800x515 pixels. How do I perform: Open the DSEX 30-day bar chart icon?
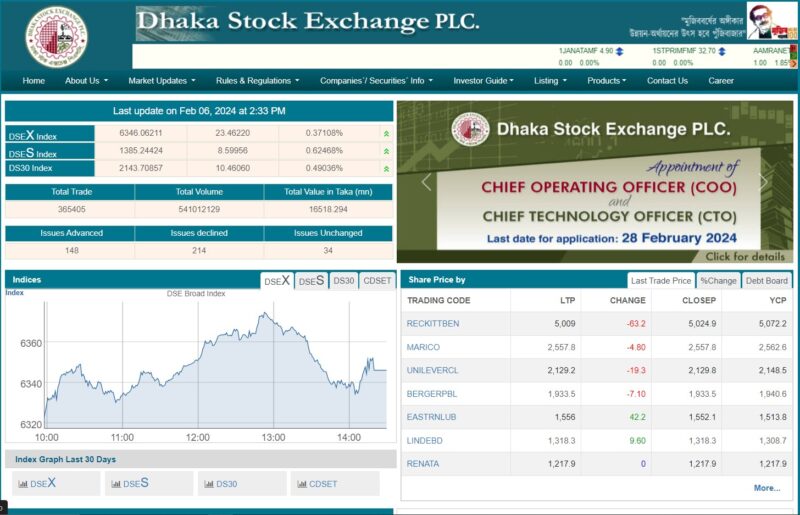coord(21,484)
